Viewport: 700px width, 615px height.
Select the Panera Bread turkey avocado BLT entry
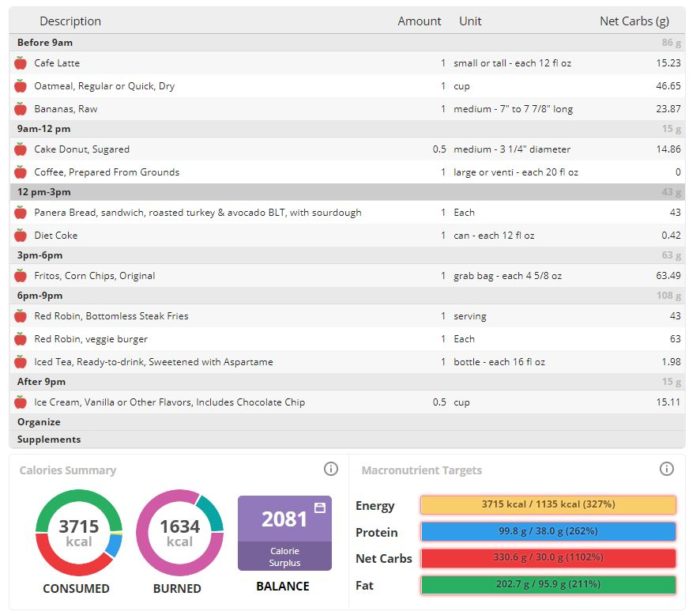point(347,212)
